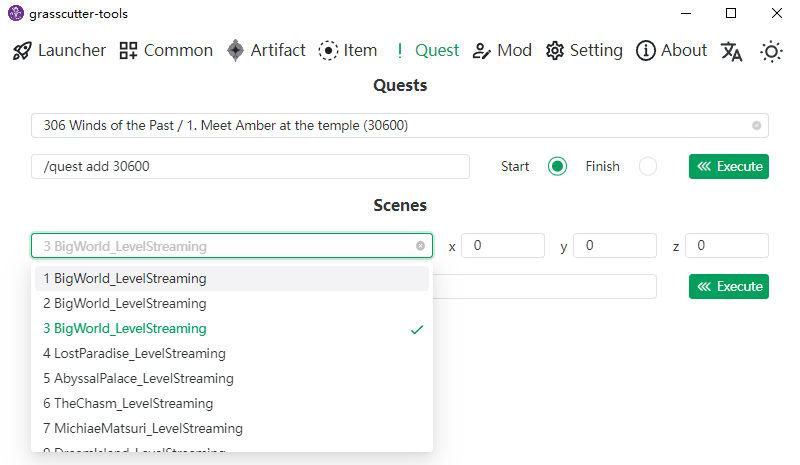The width and height of the screenshot is (800, 465).
Task: Click the /quest add 30600 command field
Action: [x=250, y=166]
